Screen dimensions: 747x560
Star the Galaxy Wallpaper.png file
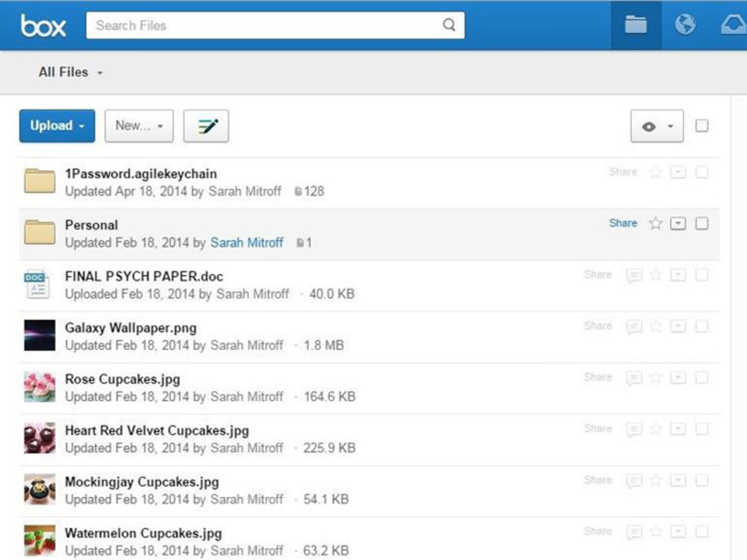(656, 326)
